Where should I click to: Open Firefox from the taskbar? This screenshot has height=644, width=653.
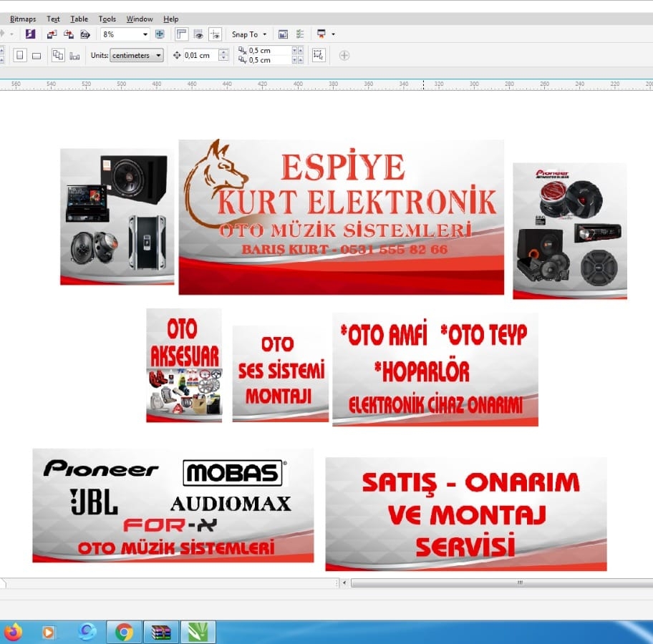tap(13, 633)
